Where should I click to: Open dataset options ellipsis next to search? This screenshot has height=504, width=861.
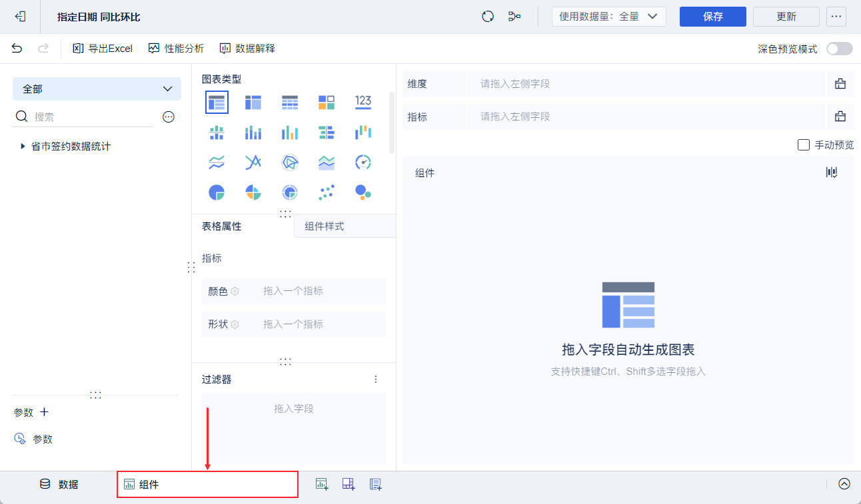pos(169,117)
